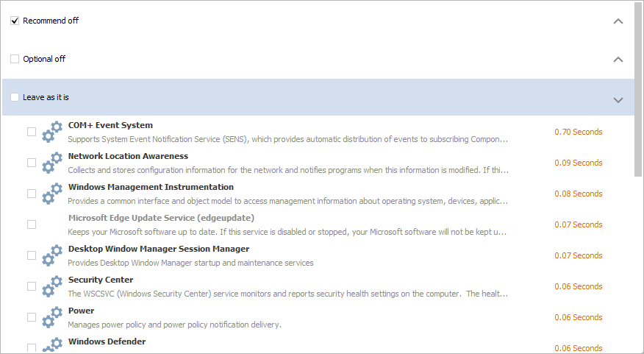Image resolution: width=644 pixels, height=354 pixels.
Task: Click the Windows Management Instrumentation gear icon
Action: coord(52,194)
